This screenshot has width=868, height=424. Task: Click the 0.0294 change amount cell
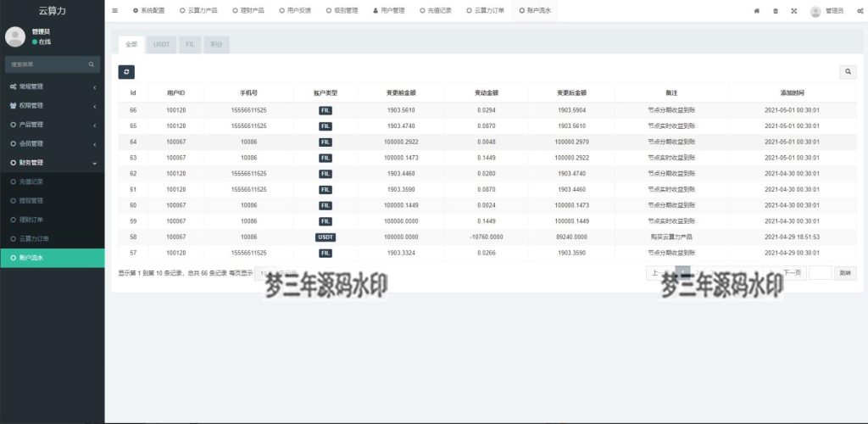486,110
